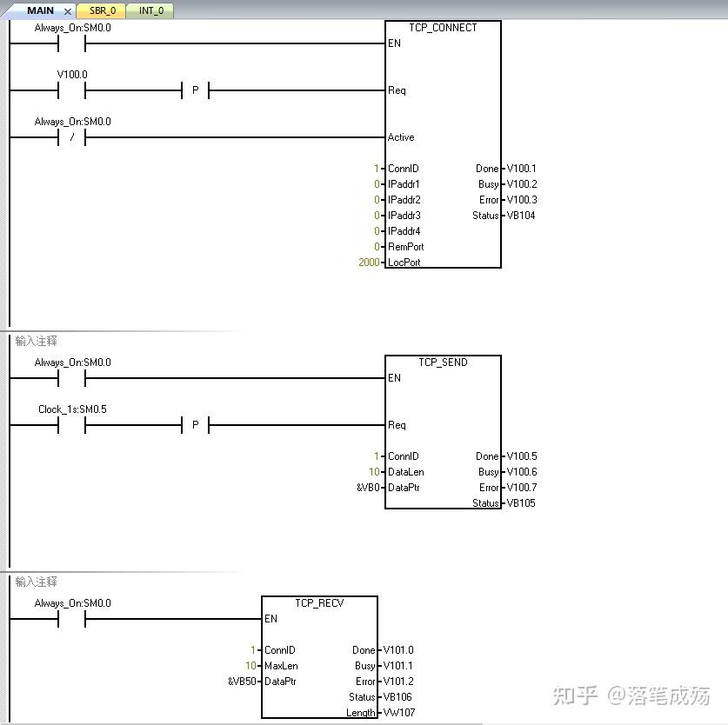728x725 pixels.
Task: Close the MAIN tab
Action: tap(68, 11)
